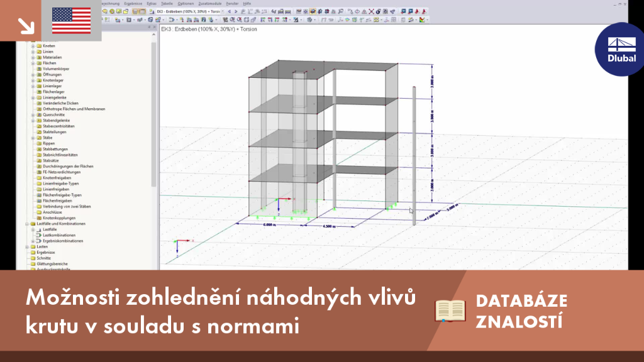This screenshot has height=362, width=644.
Task: Click the Materialien icon in the navigator tree
Action: coord(40,57)
